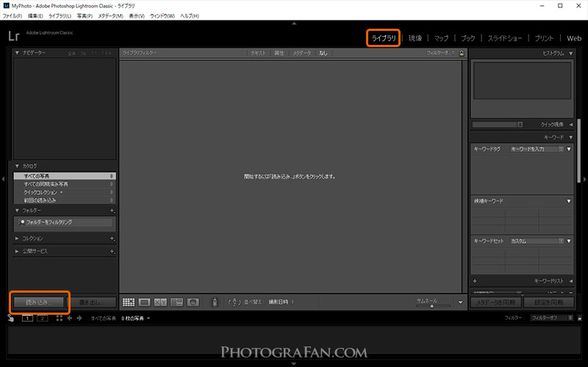This screenshot has height=367, width=588.
Task: Adjust the thumbnail size slider
Action: point(432,306)
